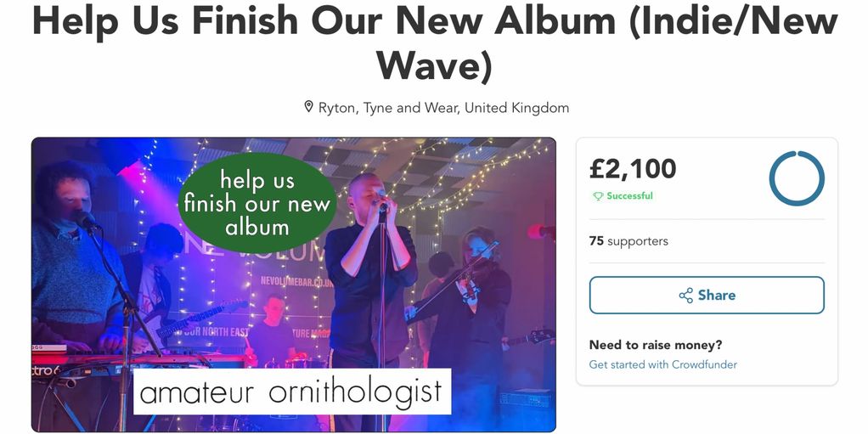Screen dimensions: 868x434
Task: Click the share network icon
Action: (x=686, y=295)
